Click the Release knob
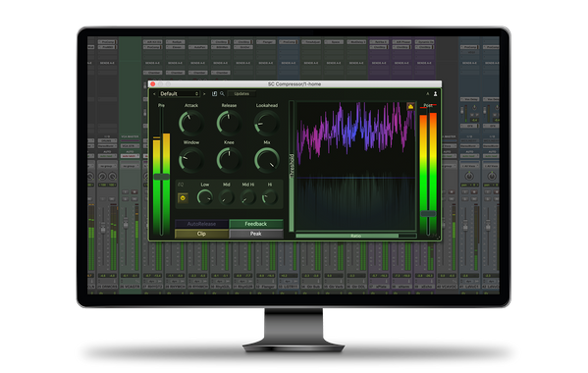 tap(229, 123)
